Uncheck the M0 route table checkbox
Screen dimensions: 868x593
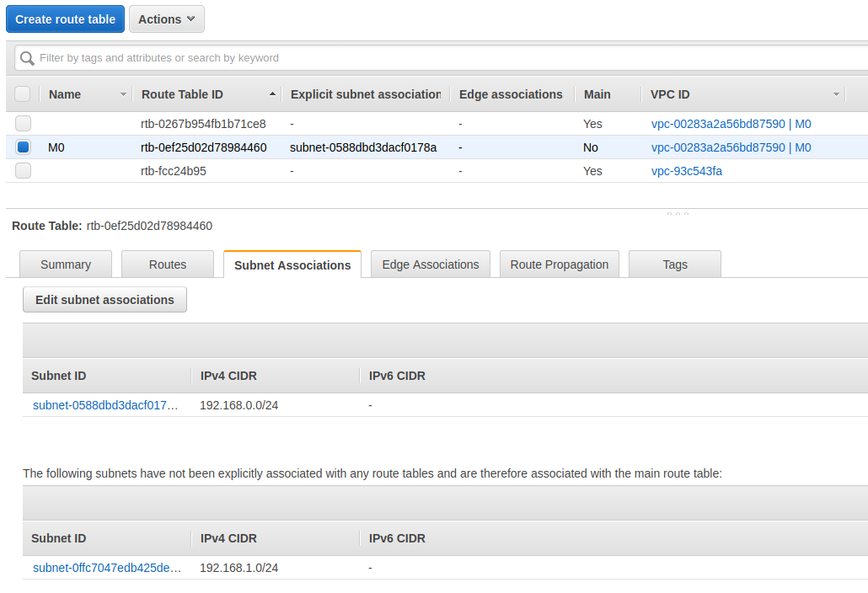[23, 147]
